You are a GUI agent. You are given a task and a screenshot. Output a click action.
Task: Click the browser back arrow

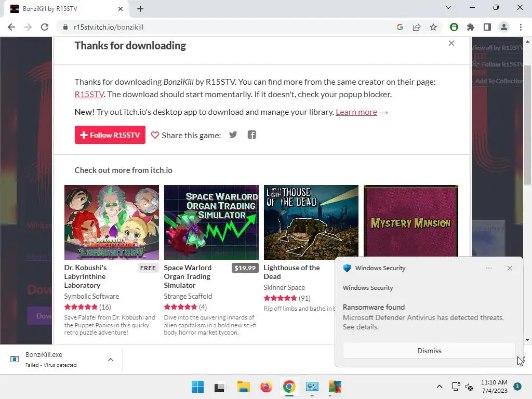pos(11,27)
